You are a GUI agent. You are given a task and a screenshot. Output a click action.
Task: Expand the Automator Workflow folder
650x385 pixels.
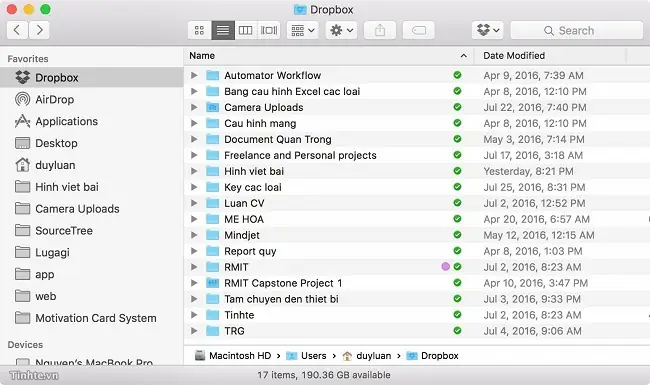tap(194, 75)
